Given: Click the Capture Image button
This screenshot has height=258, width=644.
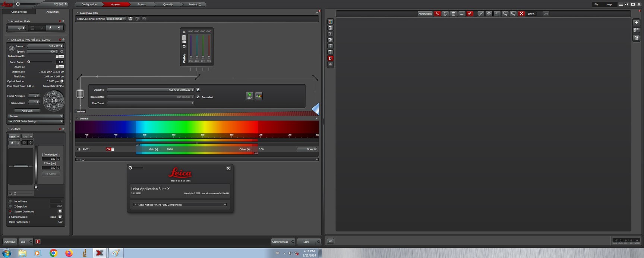Looking at the screenshot, I should tap(280, 242).
